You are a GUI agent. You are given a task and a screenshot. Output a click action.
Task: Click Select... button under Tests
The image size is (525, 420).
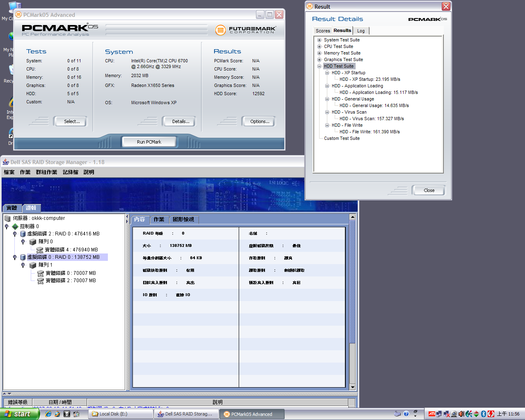coord(70,121)
